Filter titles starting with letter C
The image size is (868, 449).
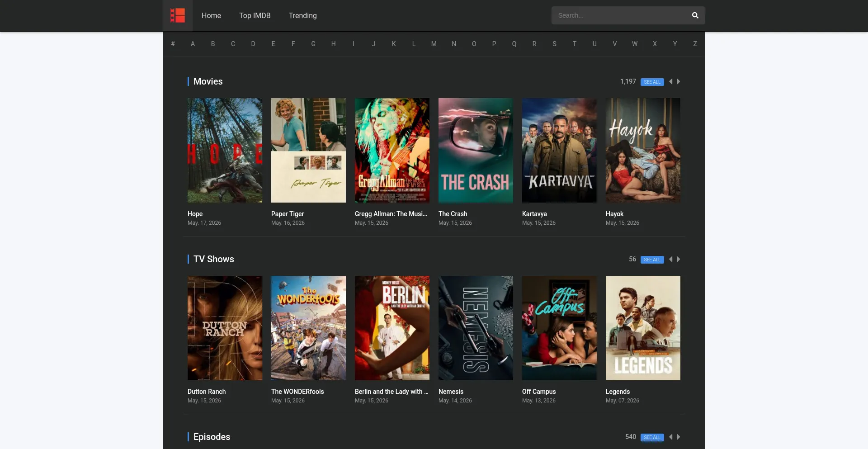pyautogui.click(x=233, y=44)
